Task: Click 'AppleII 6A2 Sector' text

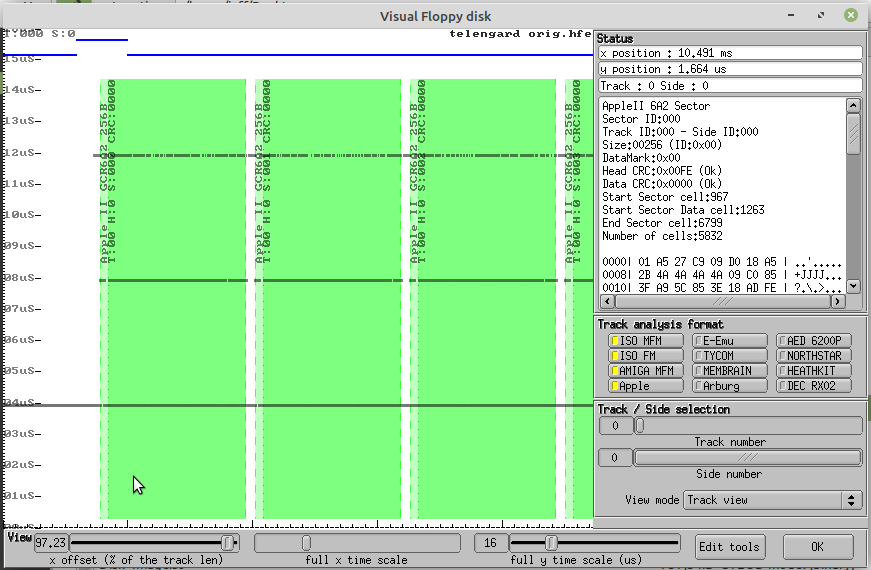Action: (656, 106)
